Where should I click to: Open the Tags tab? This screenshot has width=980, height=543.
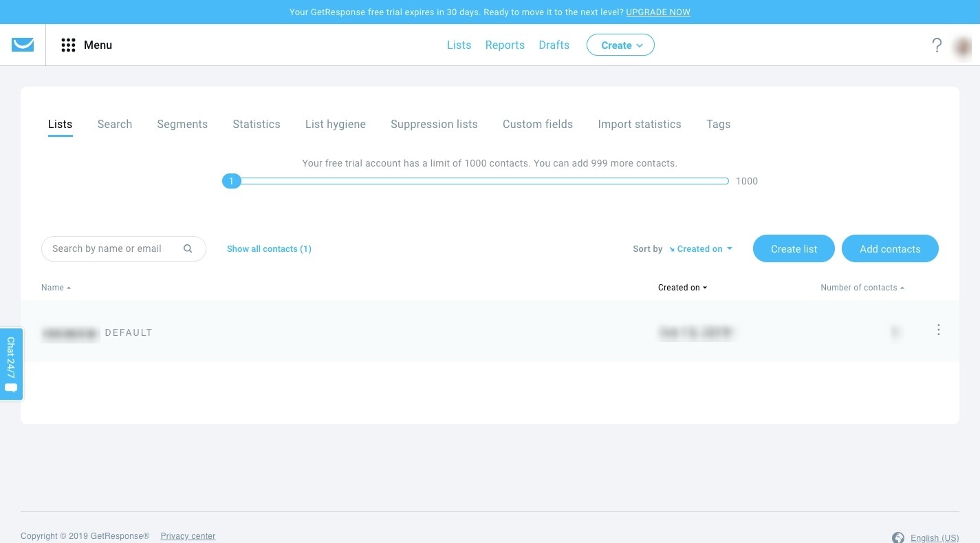coord(718,124)
